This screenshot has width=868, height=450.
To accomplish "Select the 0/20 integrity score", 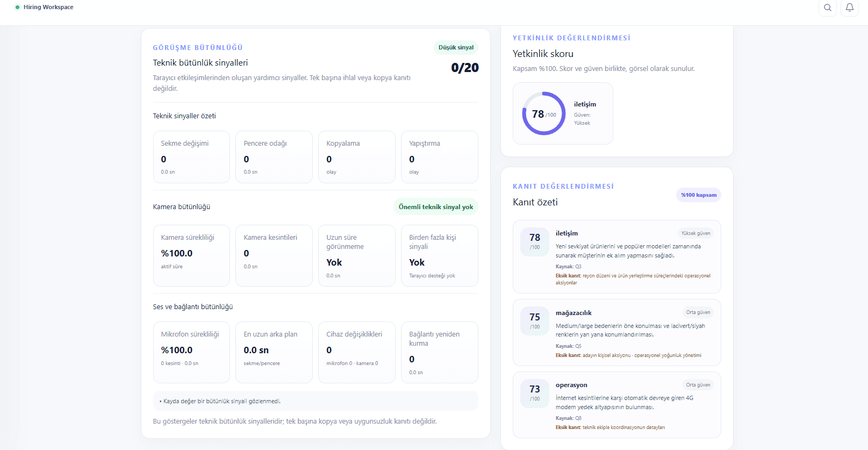I will 465,68.
